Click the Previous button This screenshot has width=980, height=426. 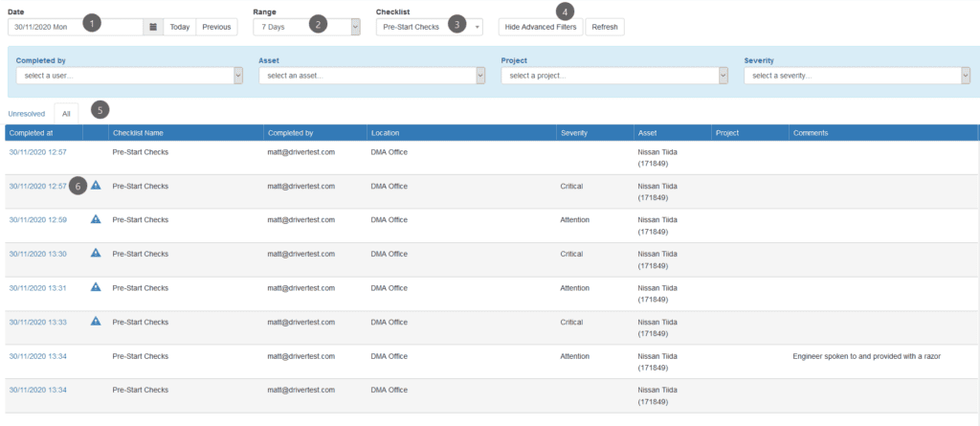click(x=216, y=27)
